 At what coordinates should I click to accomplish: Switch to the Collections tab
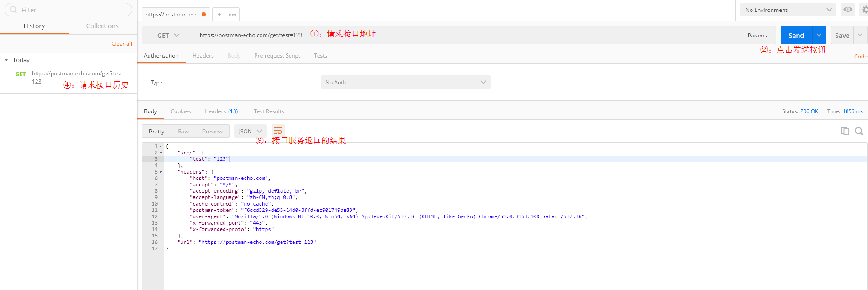(x=102, y=26)
